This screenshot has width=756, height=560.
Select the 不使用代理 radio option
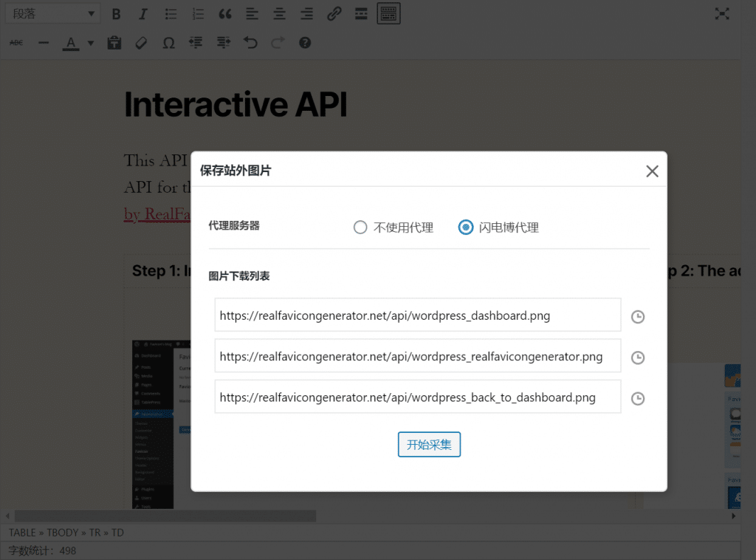click(x=360, y=228)
